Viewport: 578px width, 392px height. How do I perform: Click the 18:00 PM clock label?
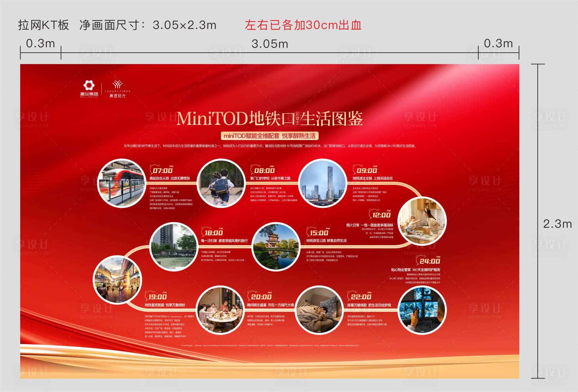pyautogui.click(x=213, y=232)
